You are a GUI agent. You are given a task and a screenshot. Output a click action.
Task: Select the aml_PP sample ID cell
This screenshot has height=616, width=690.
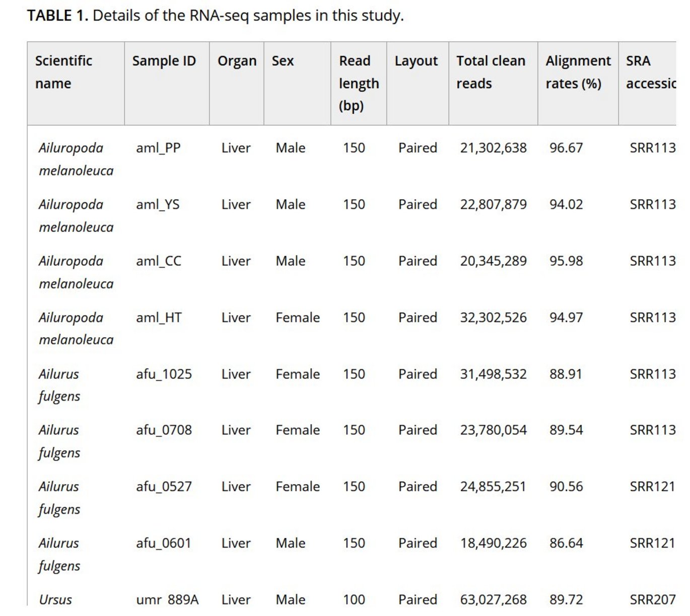(x=158, y=148)
